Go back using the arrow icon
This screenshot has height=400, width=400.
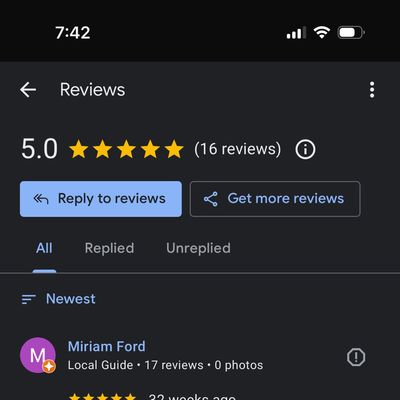pos(28,90)
